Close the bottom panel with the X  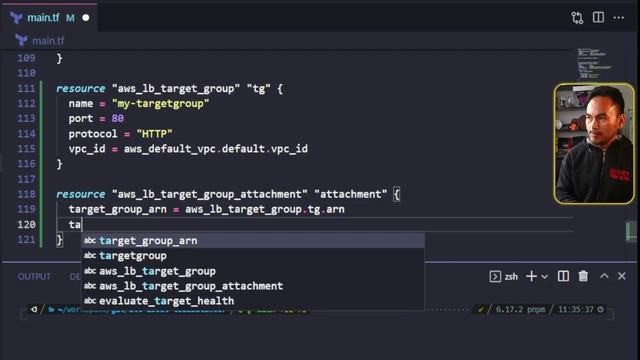pos(622,276)
